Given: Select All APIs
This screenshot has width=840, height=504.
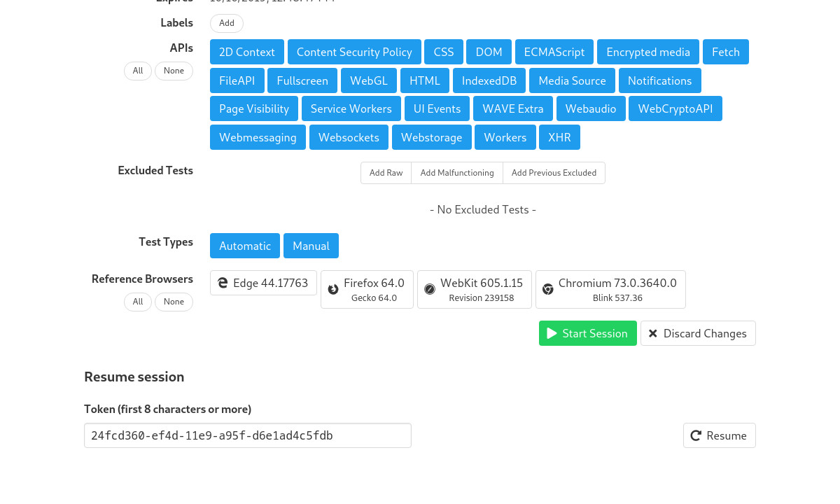Looking at the screenshot, I should (x=138, y=71).
